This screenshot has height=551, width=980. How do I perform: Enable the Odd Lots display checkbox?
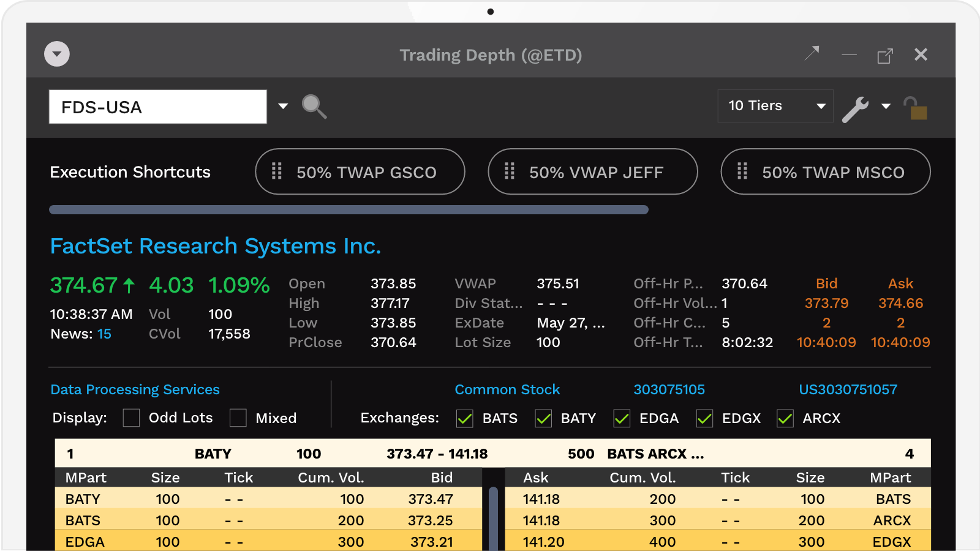coord(131,418)
